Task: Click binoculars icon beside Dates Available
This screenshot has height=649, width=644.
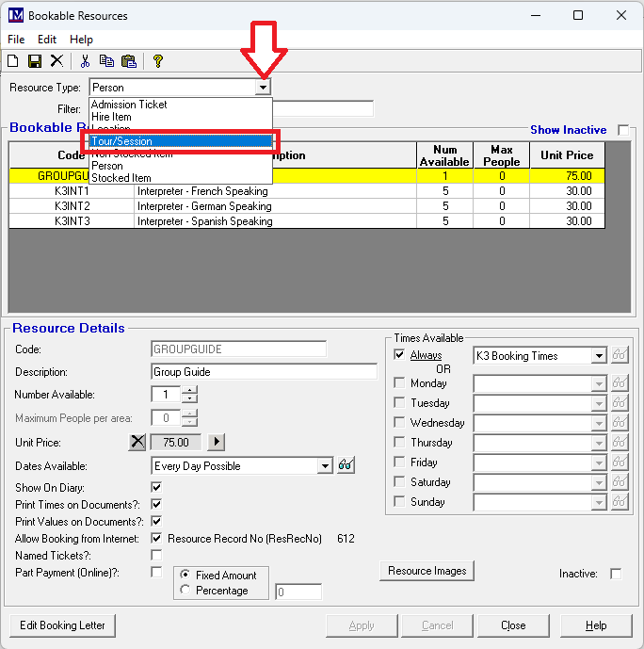Action: pyautogui.click(x=346, y=465)
